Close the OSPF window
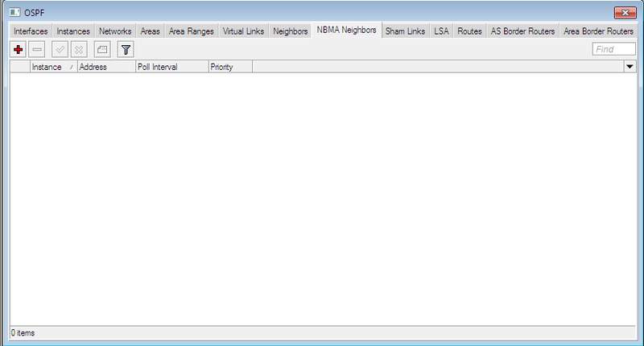The width and height of the screenshot is (644, 346). [625, 13]
